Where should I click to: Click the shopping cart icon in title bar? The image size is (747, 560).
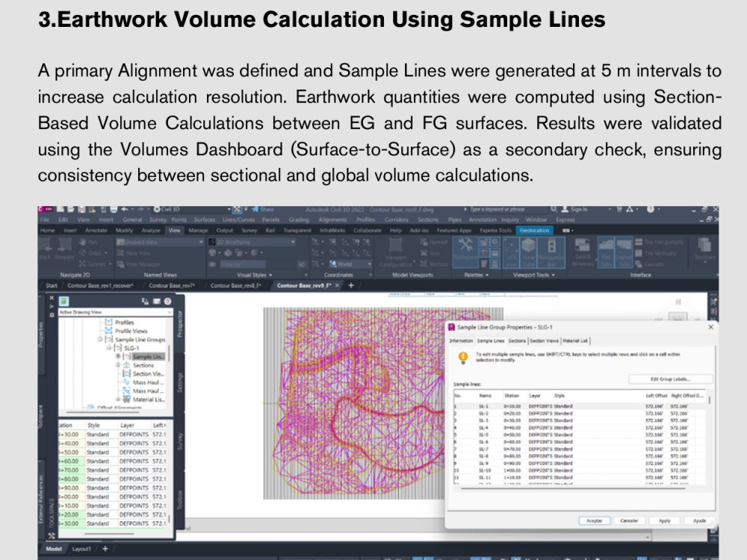pos(619,209)
